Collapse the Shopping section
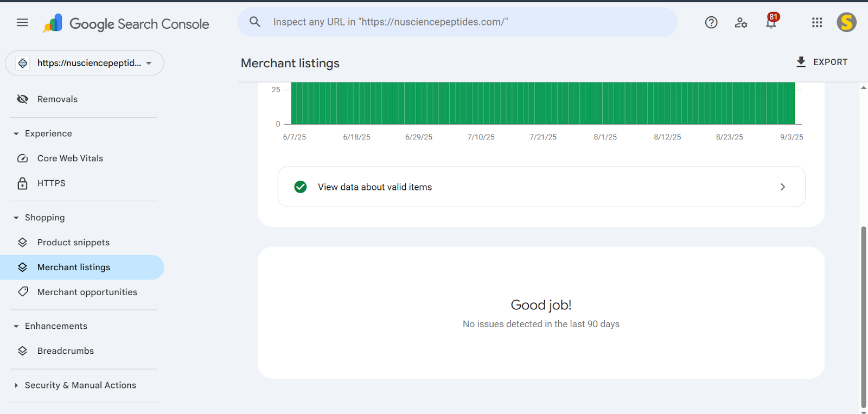Screen dimensions: 868x414 click(x=16, y=218)
